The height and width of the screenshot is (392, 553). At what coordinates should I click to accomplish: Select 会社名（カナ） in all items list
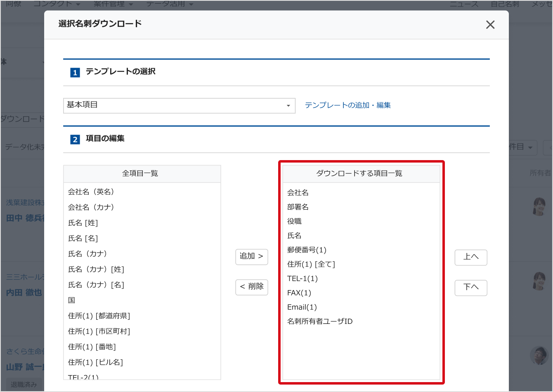[91, 207]
